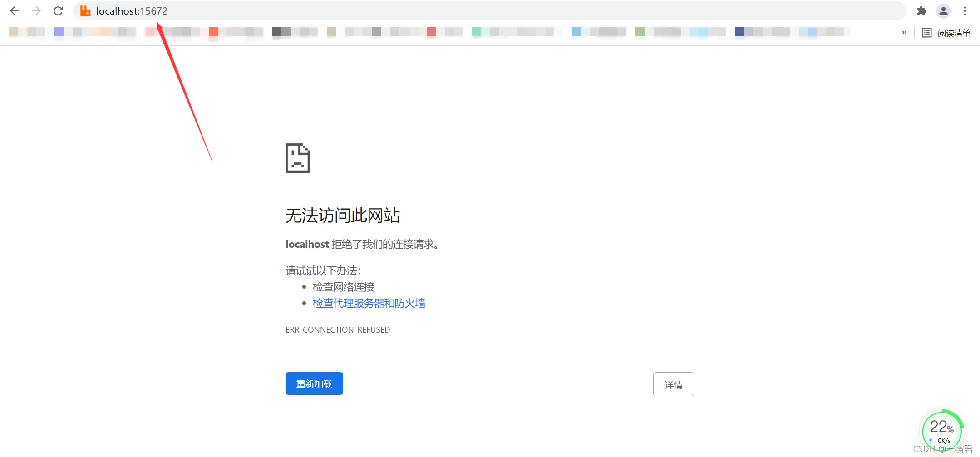Expand the bookmarks overflow chevron

pos(904,32)
